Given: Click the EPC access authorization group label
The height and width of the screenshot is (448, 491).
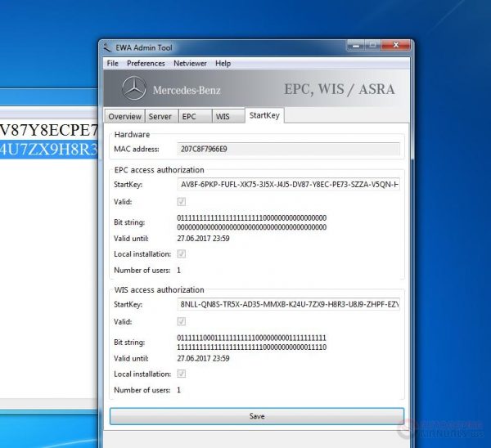Looking at the screenshot, I should pyautogui.click(x=159, y=170).
